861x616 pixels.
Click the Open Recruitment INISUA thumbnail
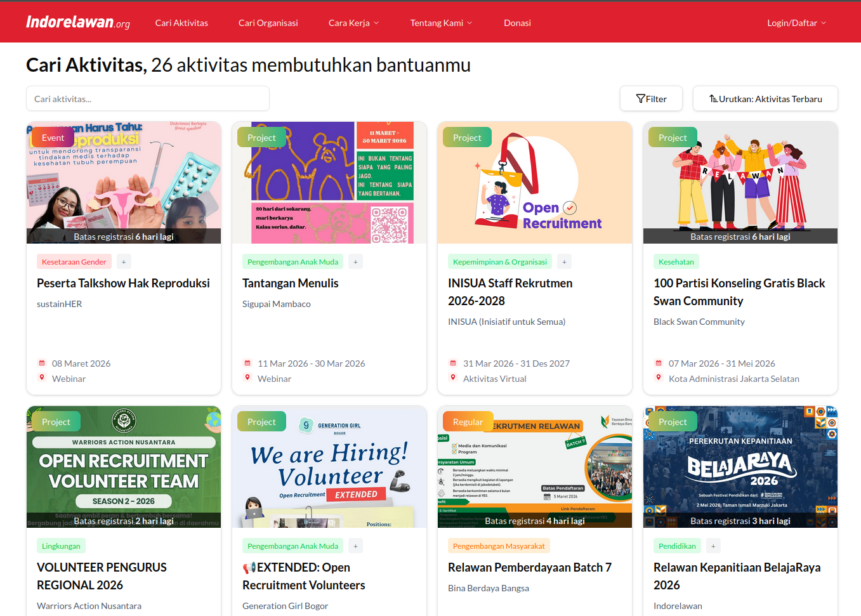pyautogui.click(x=535, y=183)
